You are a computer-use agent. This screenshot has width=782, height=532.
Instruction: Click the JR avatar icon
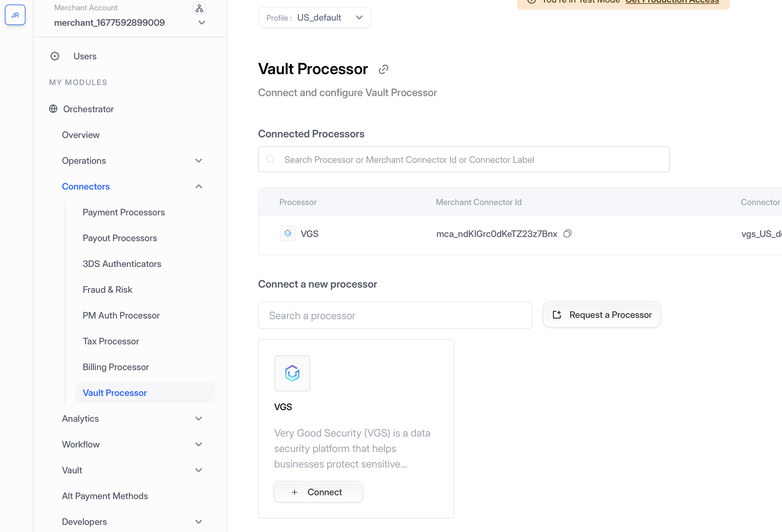[15, 15]
